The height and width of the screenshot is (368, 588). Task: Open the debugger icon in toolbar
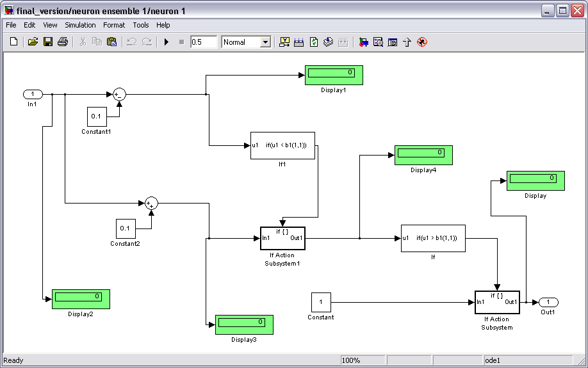[x=421, y=42]
